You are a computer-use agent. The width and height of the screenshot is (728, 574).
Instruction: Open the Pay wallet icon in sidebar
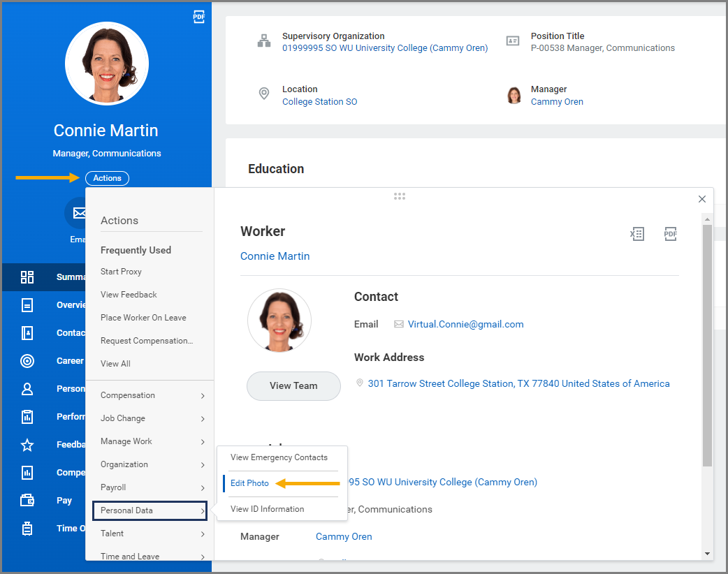coord(27,500)
